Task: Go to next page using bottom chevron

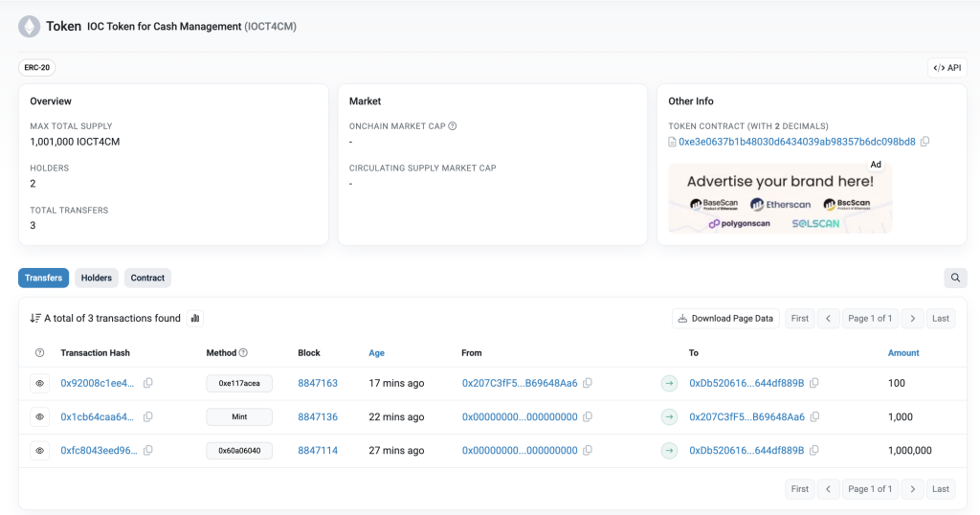Action: click(912, 489)
